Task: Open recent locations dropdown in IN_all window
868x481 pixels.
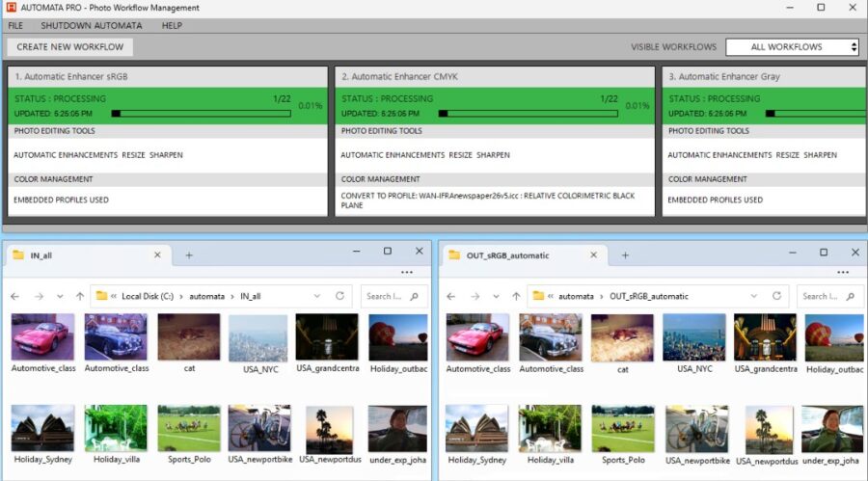Action: pyautogui.click(x=60, y=297)
